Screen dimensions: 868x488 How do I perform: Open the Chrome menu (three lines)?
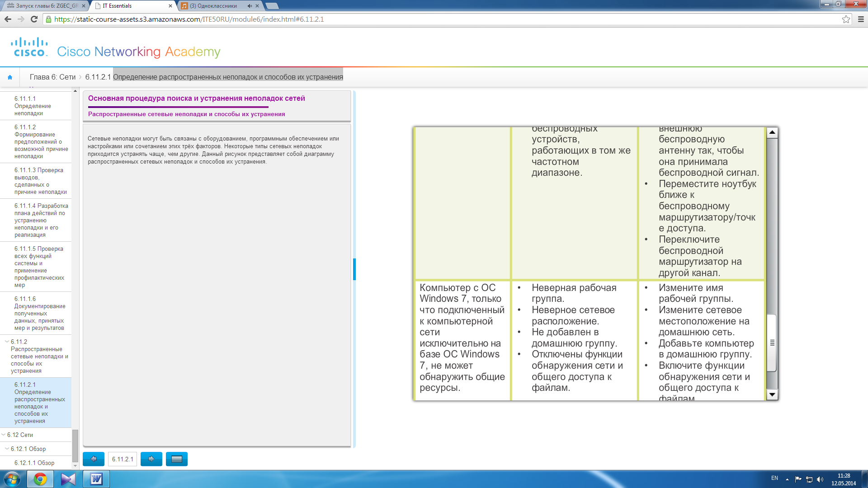(861, 19)
